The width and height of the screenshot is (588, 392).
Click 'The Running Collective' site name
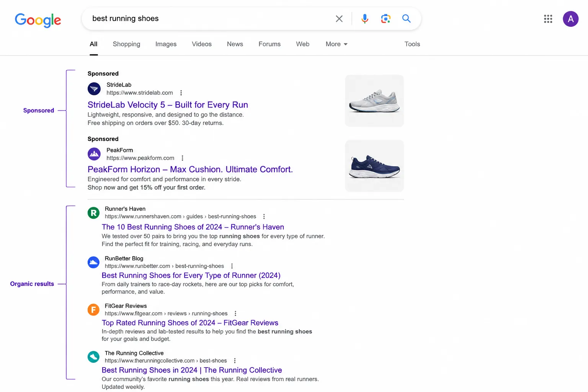[x=134, y=353]
